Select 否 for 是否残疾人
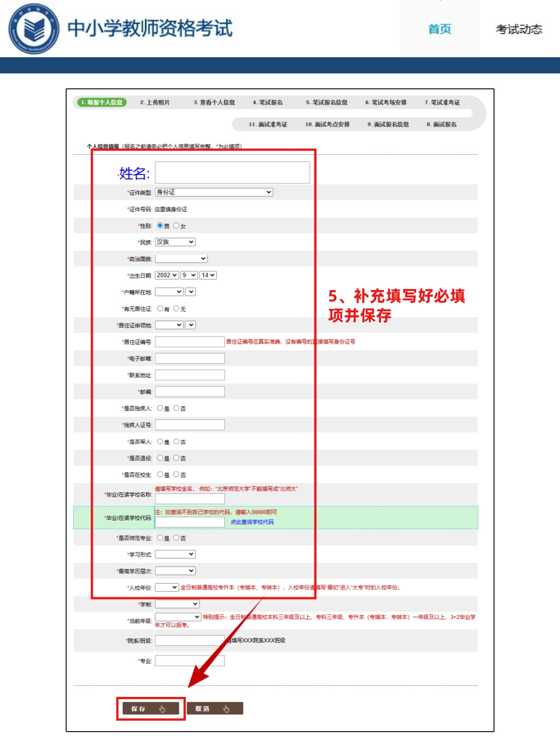560x747 pixels. coord(176,408)
